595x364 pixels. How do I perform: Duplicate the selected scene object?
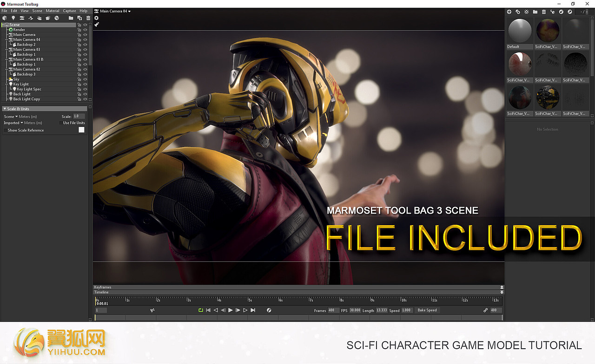[79, 18]
